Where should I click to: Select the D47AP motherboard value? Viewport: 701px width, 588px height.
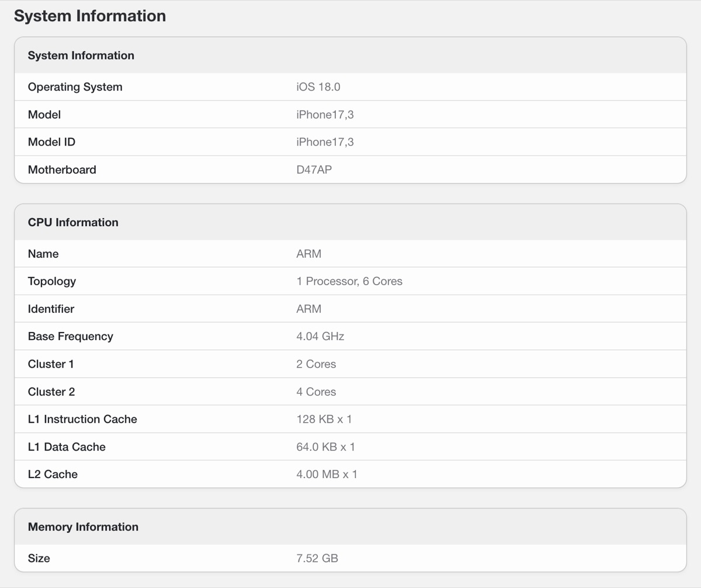click(314, 170)
